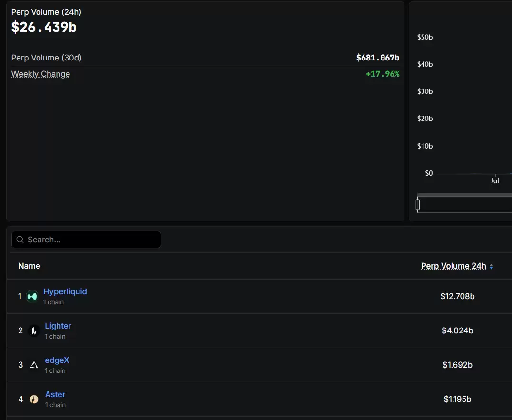
Task: Click the Aster logo icon
Action: click(34, 399)
